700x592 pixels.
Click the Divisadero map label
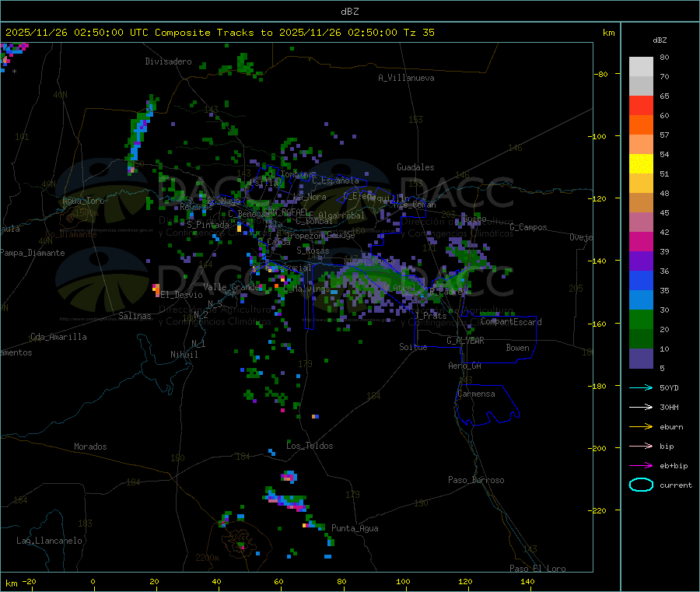[168, 61]
